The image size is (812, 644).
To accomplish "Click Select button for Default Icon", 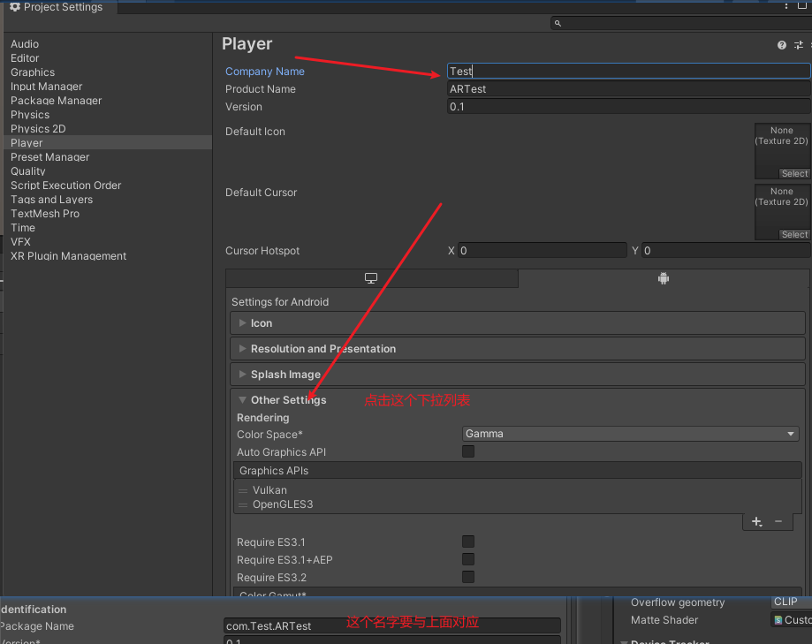I will click(x=794, y=173).
